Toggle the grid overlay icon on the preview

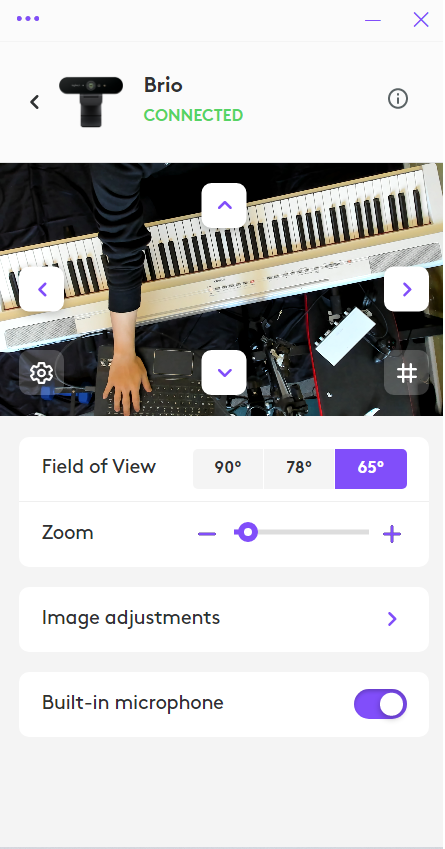(407, 373)
